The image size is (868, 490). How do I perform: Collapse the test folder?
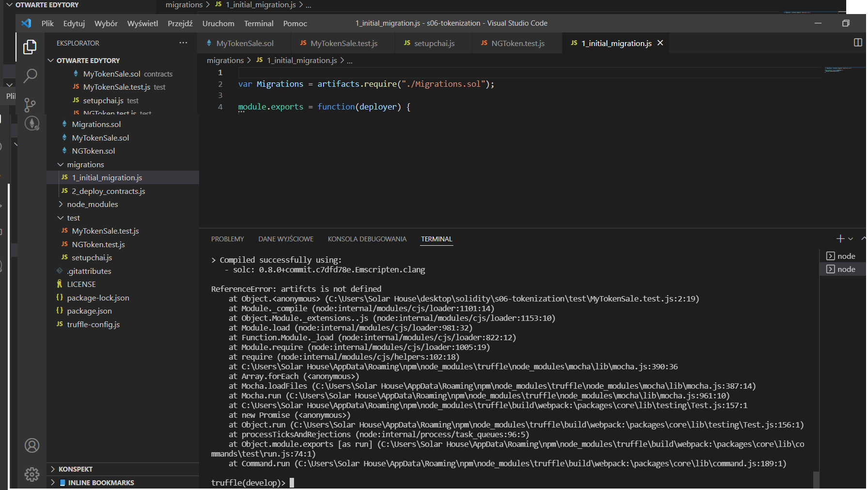(x=73, y=218)
